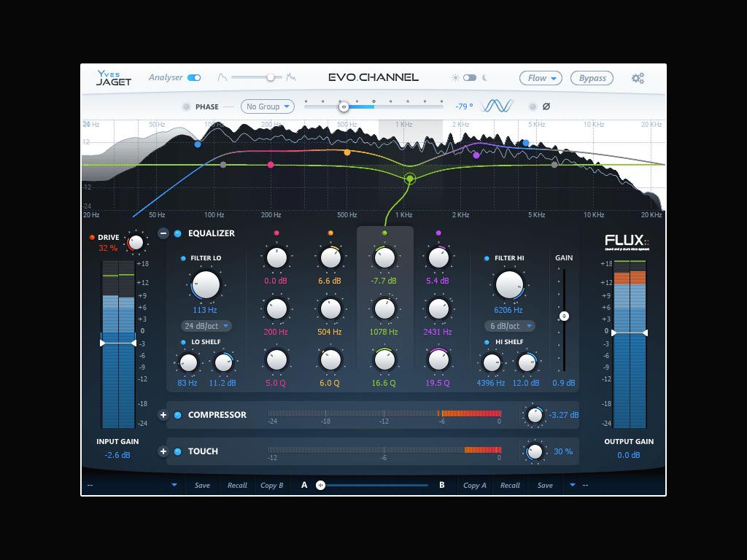This screenshot has height=560, width=747.
Task: Click the FILTER HI frequency knob
Action: click(x=509, y=285)
